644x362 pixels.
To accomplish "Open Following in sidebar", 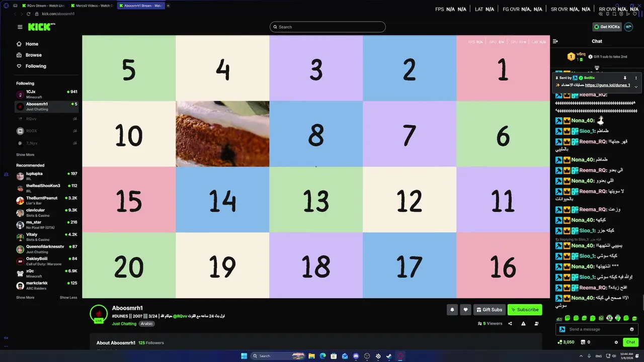I will click(31, 66).
